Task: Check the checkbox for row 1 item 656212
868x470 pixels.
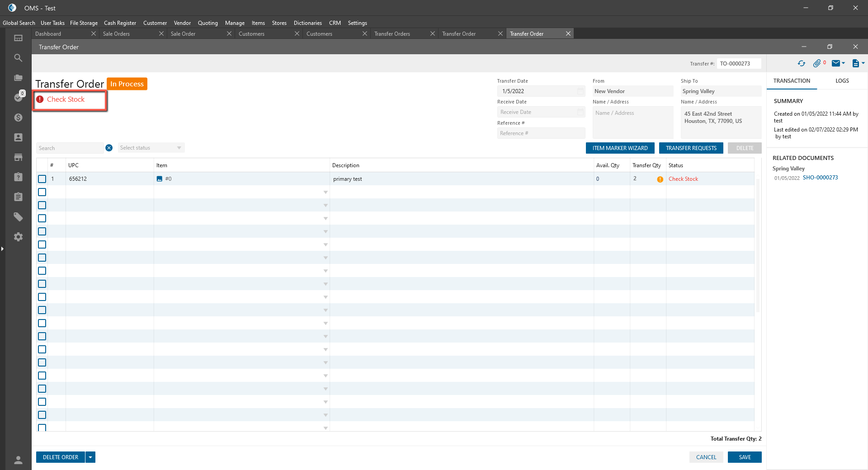Action: click(x=42, y=179)
